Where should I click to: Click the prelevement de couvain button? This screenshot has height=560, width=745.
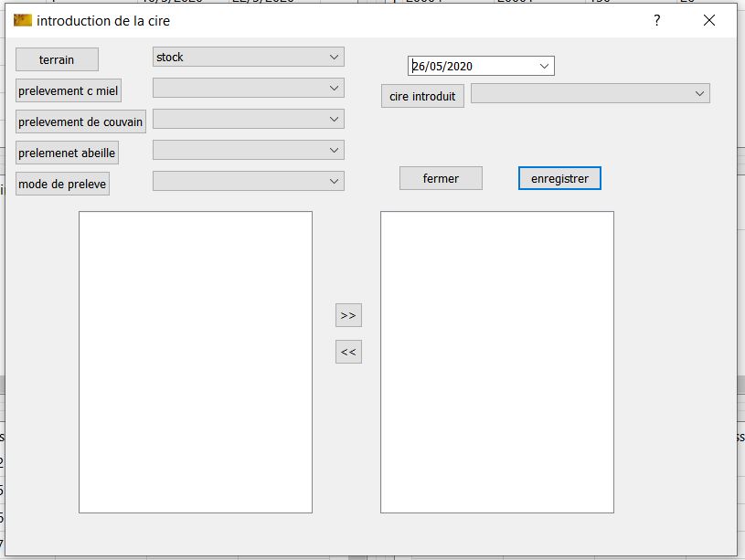coord(80,122)
